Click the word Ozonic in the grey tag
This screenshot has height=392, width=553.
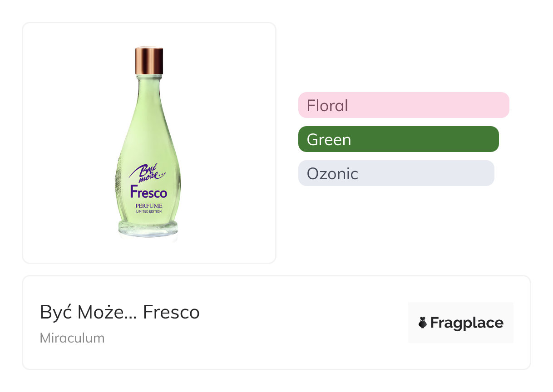332,174
